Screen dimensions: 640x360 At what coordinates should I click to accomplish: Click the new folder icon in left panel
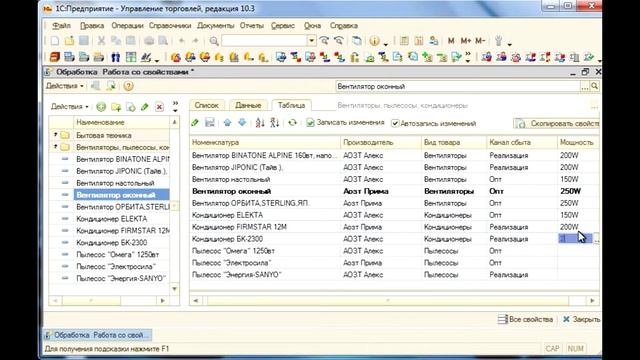(116, 107)
